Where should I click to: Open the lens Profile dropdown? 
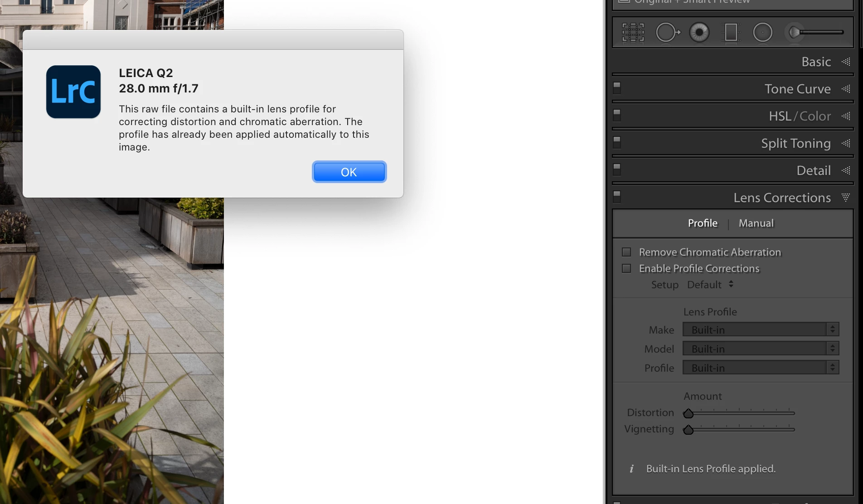pos(761,368)
